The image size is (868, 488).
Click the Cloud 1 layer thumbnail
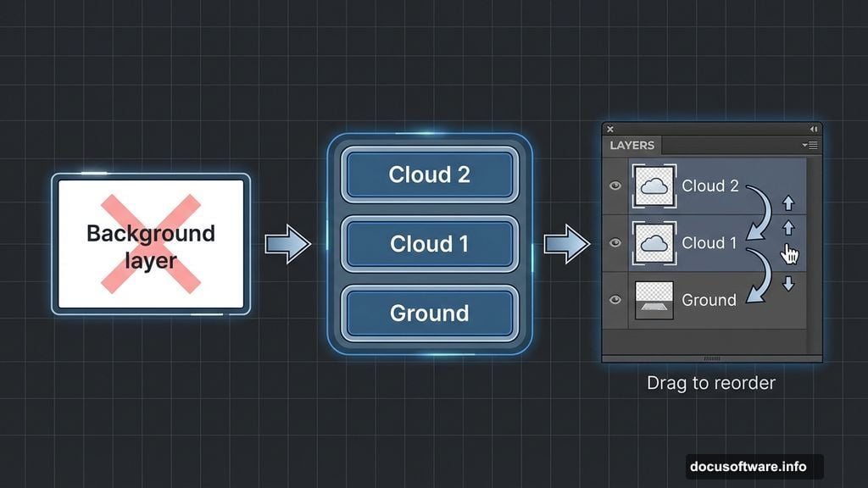(x=655, y=243)
